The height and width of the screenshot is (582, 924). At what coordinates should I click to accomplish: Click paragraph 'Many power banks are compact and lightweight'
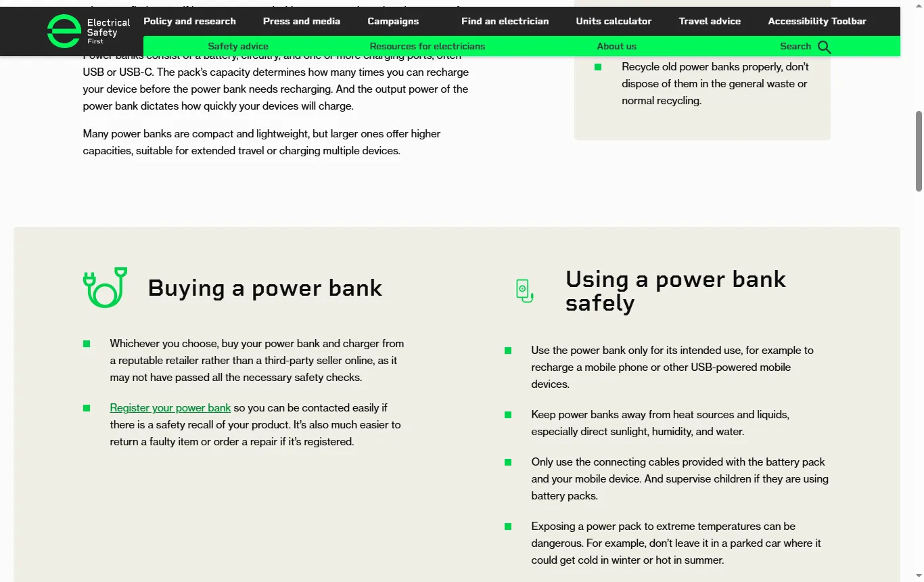[262, 142]
